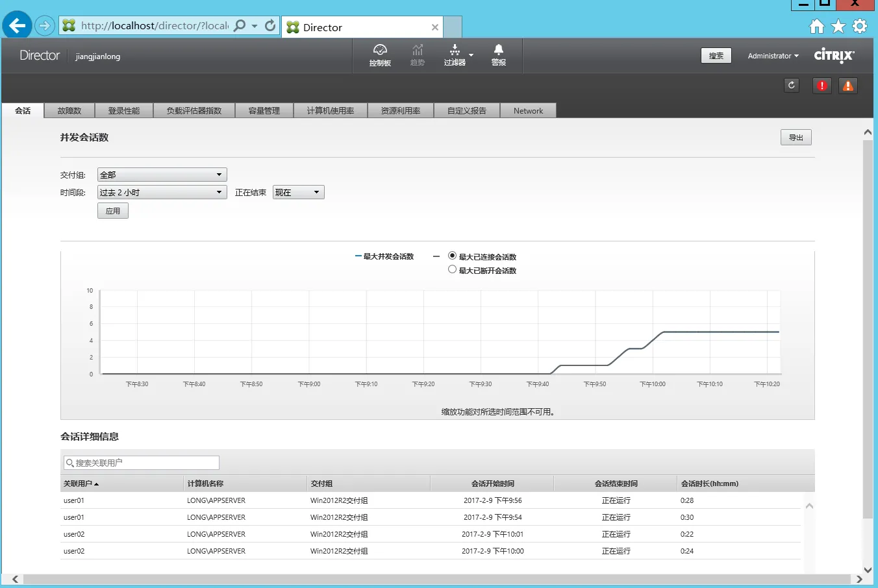Image resolution: width=878 pixels, height=588 pixels.
Task: Sort by 会话开始时间 column header
Action: [492, 484]
